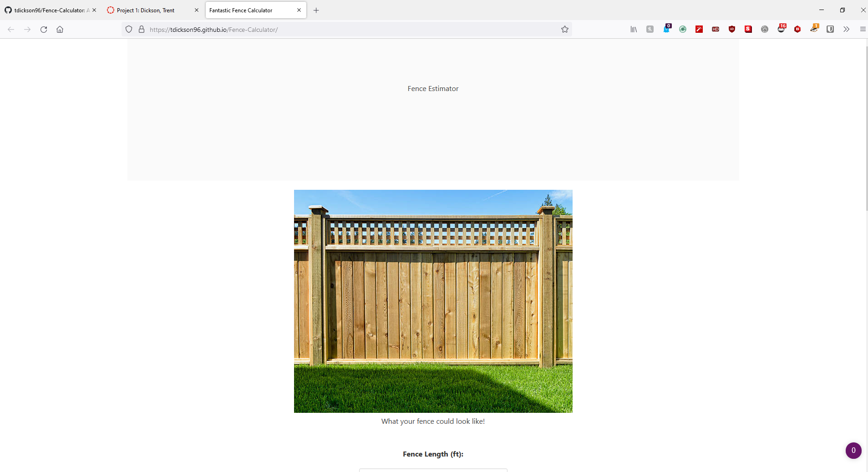
Task: Open the tracking protection shield panel
Action: click(129, 30)
